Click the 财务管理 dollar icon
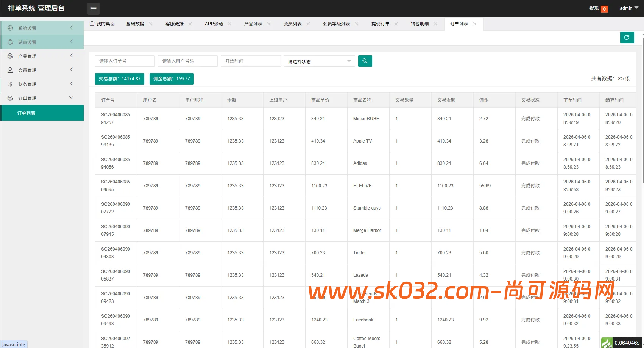The height and width of the screenshot is (348, 644). click(10, 84)
